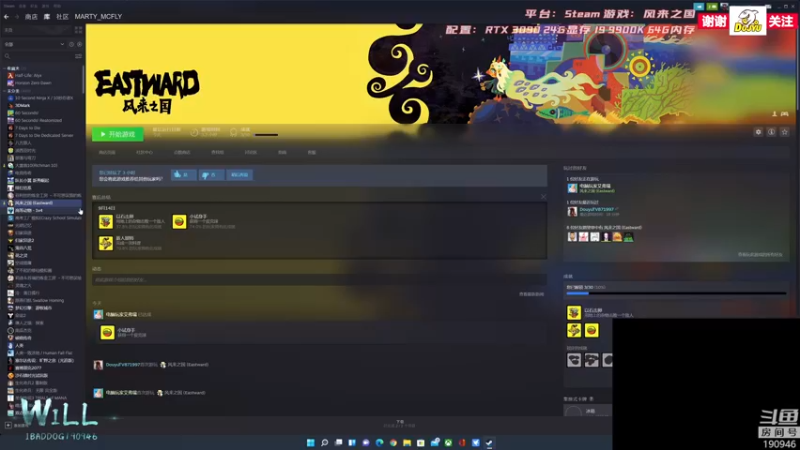The image size is (800, 450).
Task: Open the third achievement icon in summary's second row
Action: [106, 243]
